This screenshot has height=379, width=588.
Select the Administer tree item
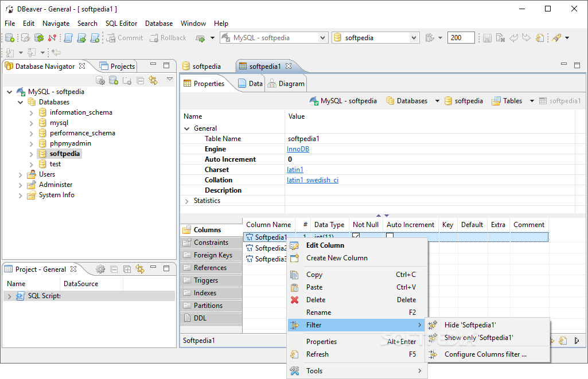56,185
